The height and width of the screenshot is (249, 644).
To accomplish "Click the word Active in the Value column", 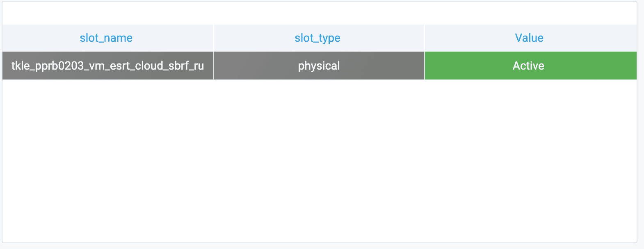I will coord(528,66).
